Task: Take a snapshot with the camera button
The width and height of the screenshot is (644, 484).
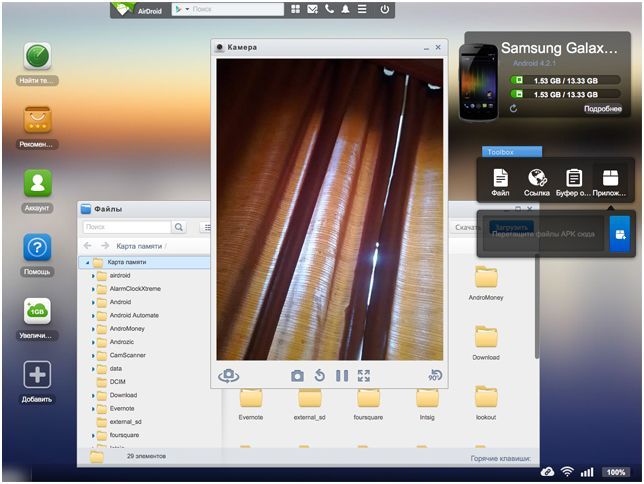Action: [297, 376]
